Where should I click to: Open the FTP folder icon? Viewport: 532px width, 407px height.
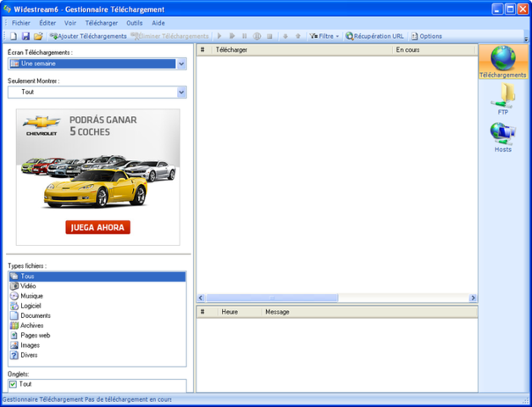[502, 95]
